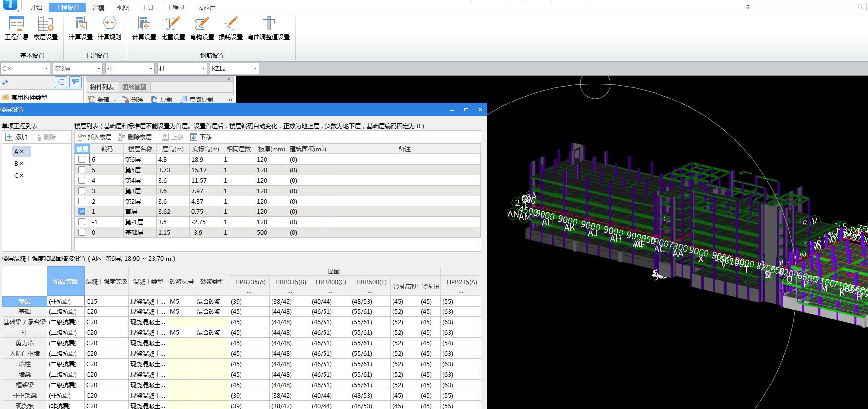Click 柱 row header in concrete table
This screenshot has width=868, height=409.
click(25, 332)
